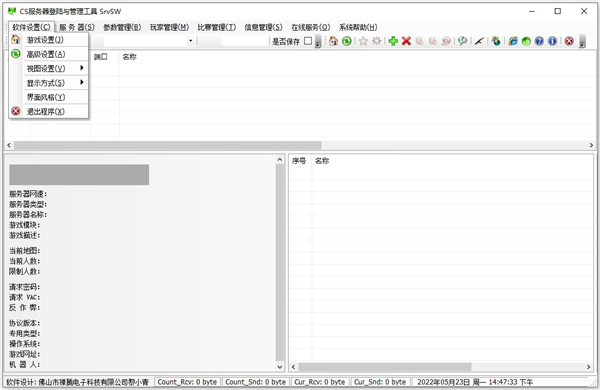
Task: Click the chat bubble toolbar icon
Action: pos(462,41)
